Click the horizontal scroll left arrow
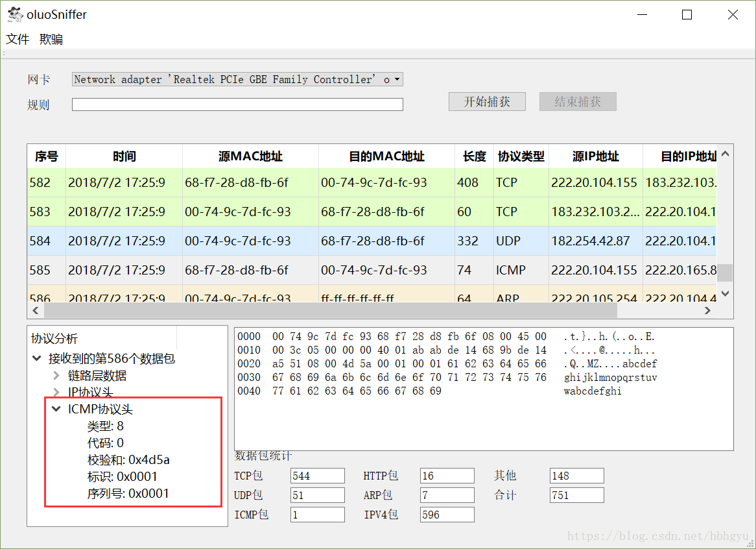This screenshot has height=549, width=756. coord(35,311)
